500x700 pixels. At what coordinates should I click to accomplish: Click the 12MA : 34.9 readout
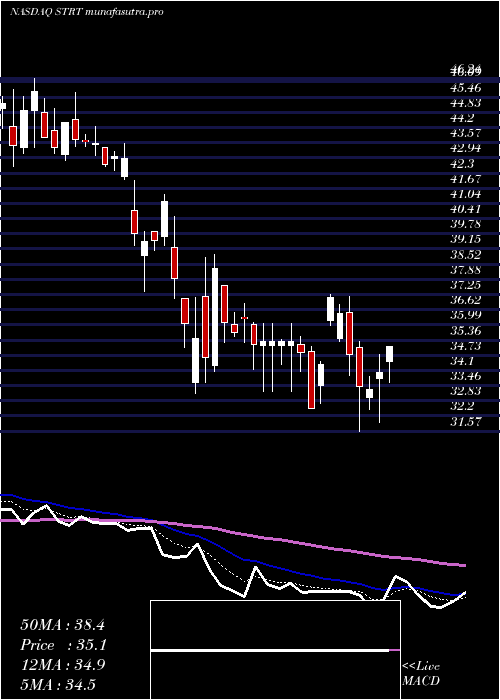click(62, 665)
